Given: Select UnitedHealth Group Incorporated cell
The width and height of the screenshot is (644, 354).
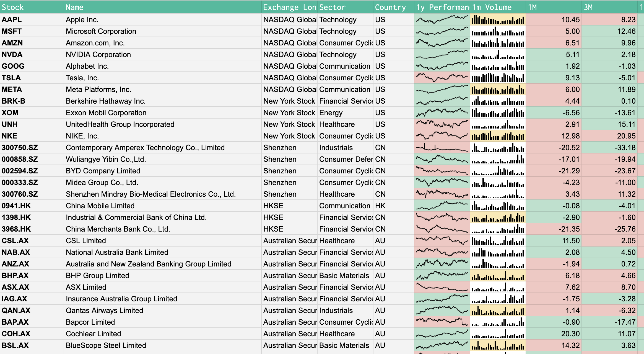Looking at the screenshot, I should pyautogui.click(x=163, y=124).
